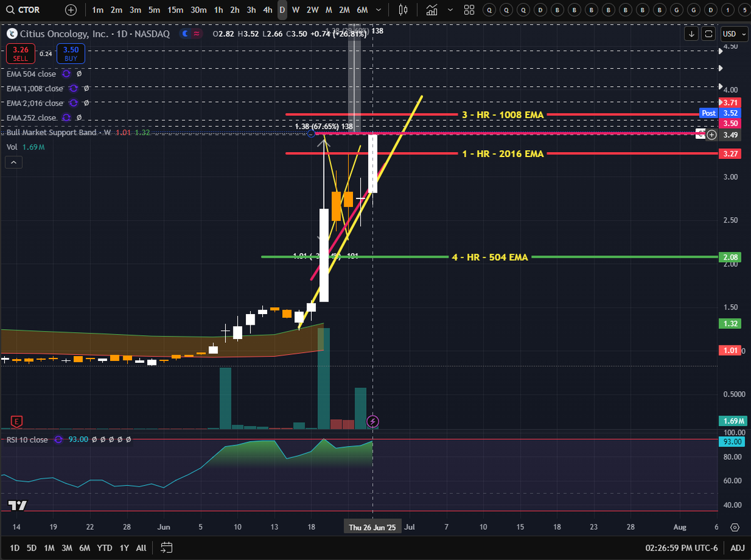Set range to YTD

105,548
